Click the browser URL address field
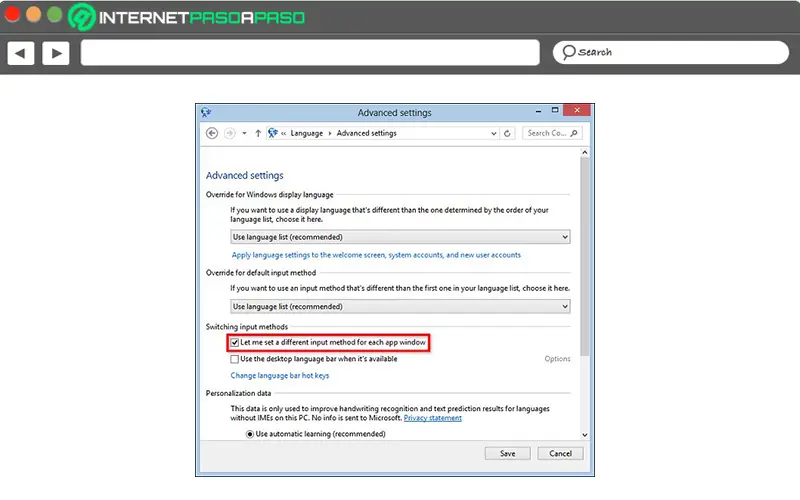Image resolution: width=800 pixels, height=500 pixels. [310, 53]
